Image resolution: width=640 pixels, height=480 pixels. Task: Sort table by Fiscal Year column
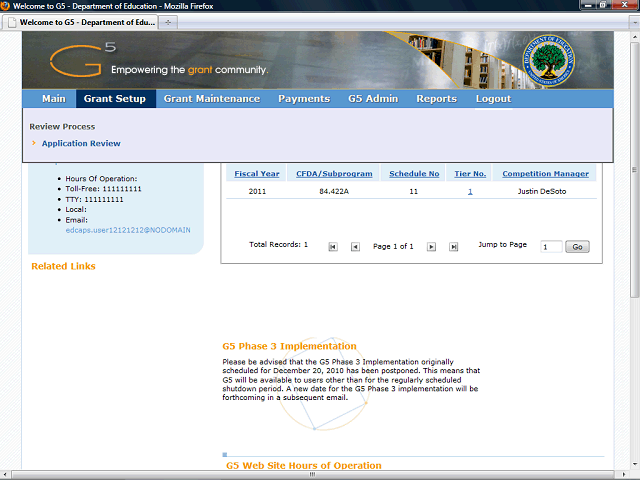[257, 173]
